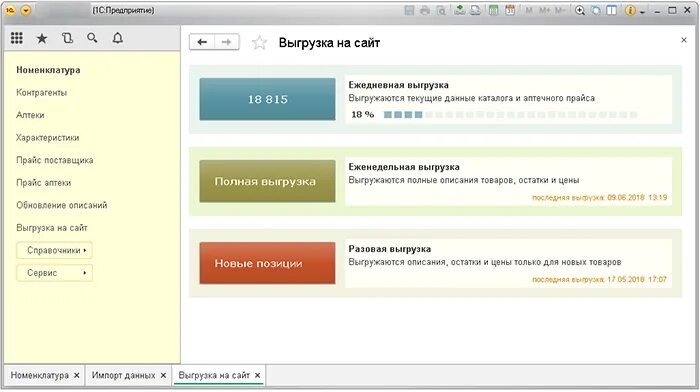Open Контрагенты in the sidebar

42,92
